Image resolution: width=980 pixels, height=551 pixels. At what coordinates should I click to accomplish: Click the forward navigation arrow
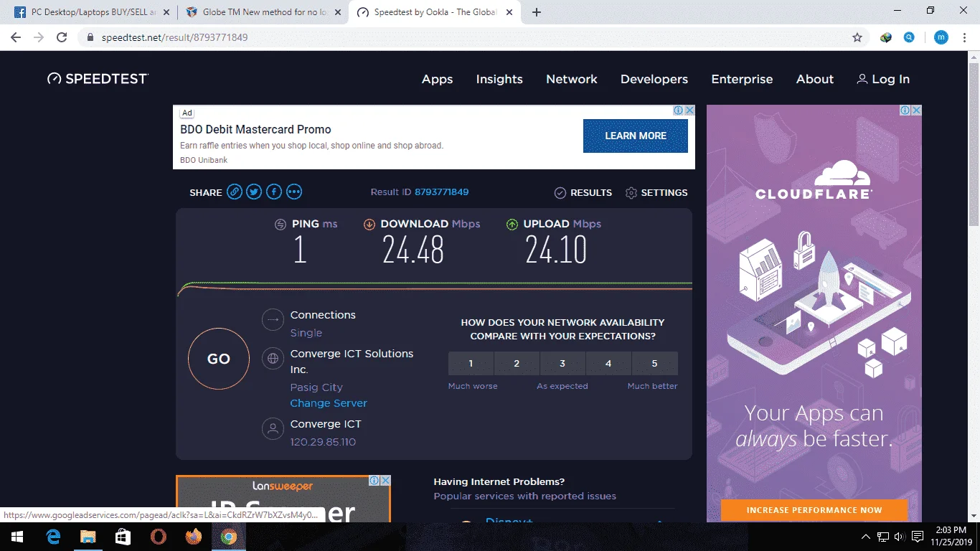point(39,37)
